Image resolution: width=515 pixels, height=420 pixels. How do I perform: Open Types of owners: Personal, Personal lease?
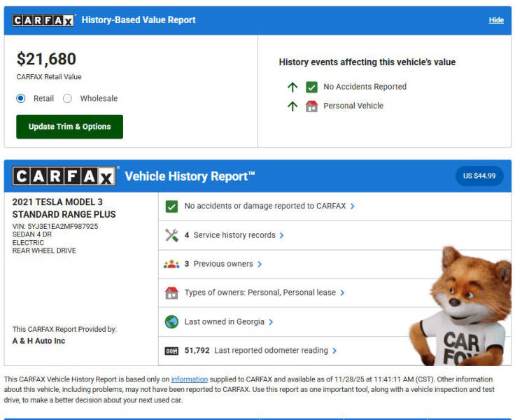coord(264,293)
